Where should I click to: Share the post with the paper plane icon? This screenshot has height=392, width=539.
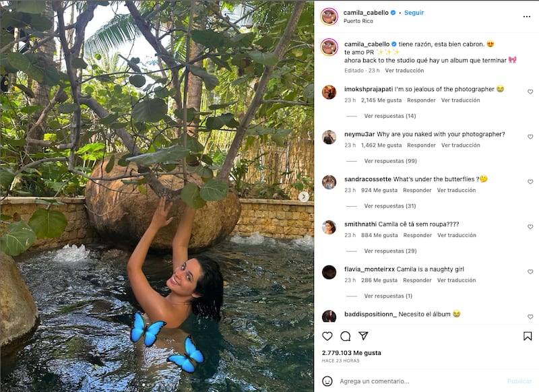coord(363,336)
